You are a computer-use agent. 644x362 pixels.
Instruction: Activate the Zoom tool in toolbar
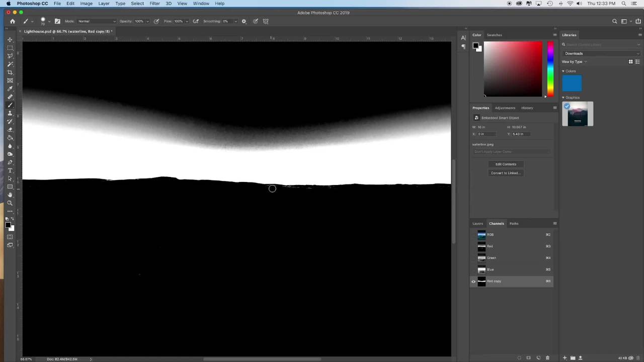point(10,203)
